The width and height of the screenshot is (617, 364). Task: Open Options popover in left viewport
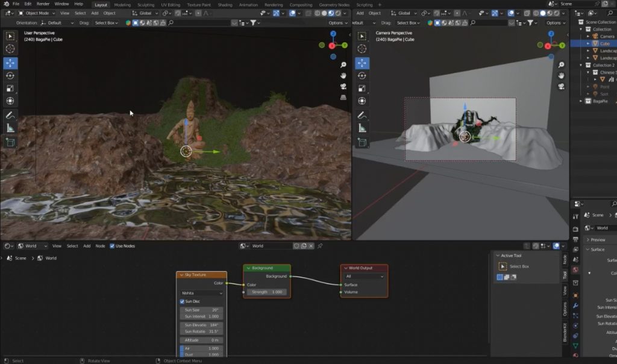[338, 23]
